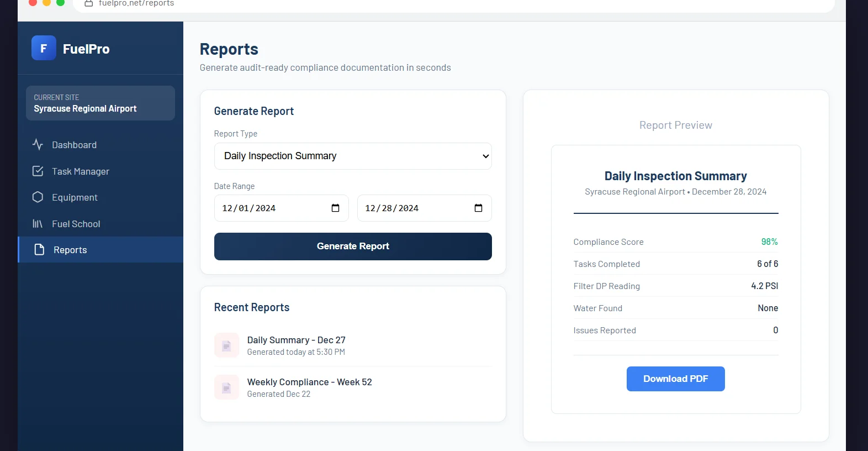Click the Dashboard activity icon
The height and width of the screenshot is (451, 868).
pos(38,145)
